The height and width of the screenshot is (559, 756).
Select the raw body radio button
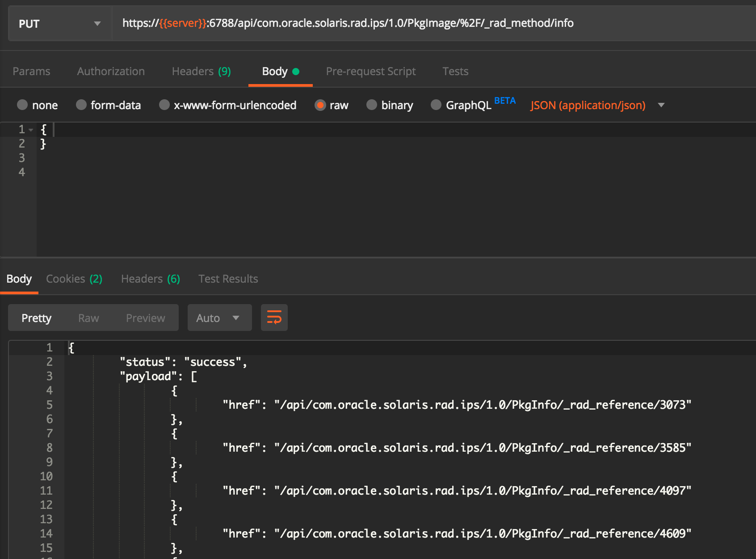pyautogui.click(x=320, y=105)
